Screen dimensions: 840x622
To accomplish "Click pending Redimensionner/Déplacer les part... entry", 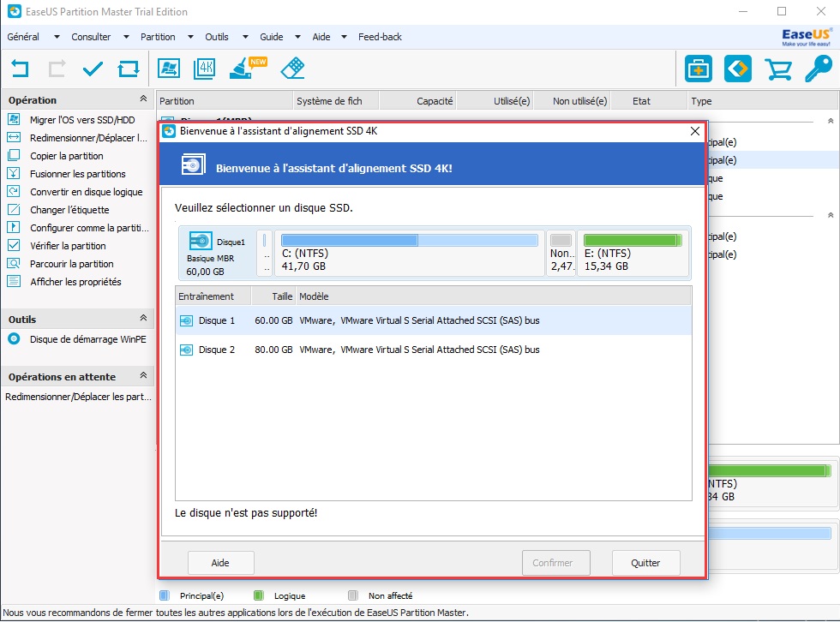I will tap(78, 397).
